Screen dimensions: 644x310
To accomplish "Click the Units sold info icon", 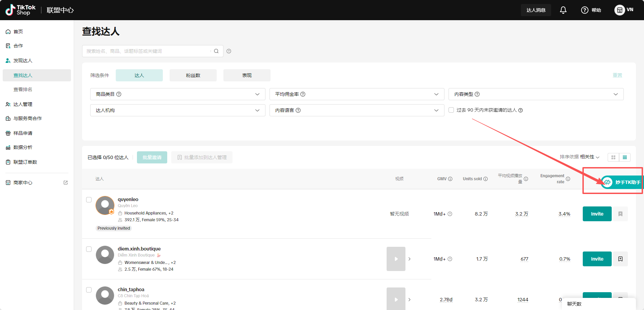I will click(486, 179).
